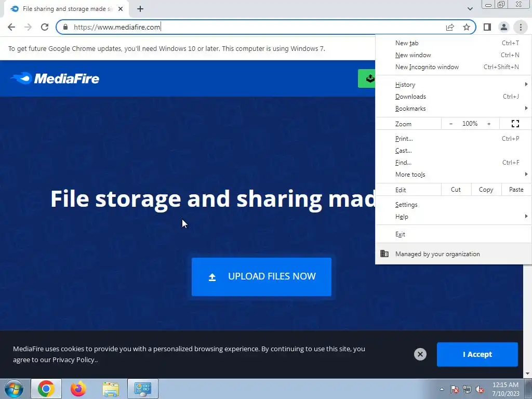Accept MediaFire cookies
Viewport: 532px width, 399px height.
477,354
